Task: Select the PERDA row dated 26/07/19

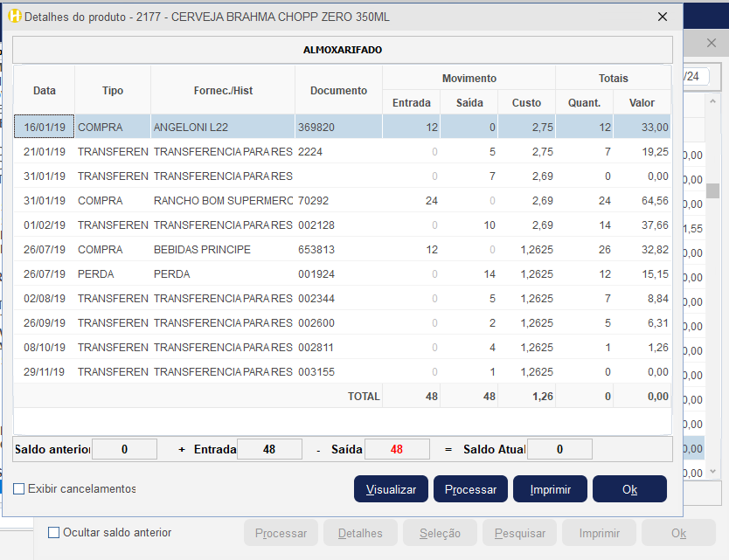Action: [x=223, y=274]
